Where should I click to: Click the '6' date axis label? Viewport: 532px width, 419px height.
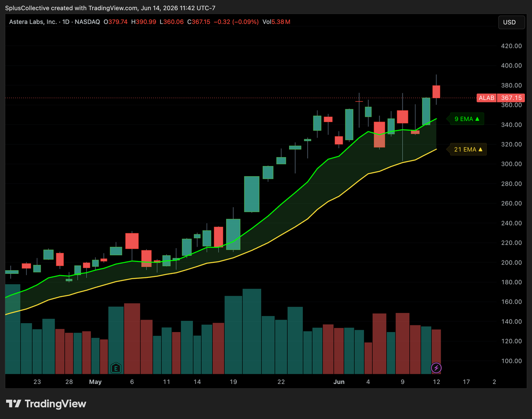(x=132, y=382)
